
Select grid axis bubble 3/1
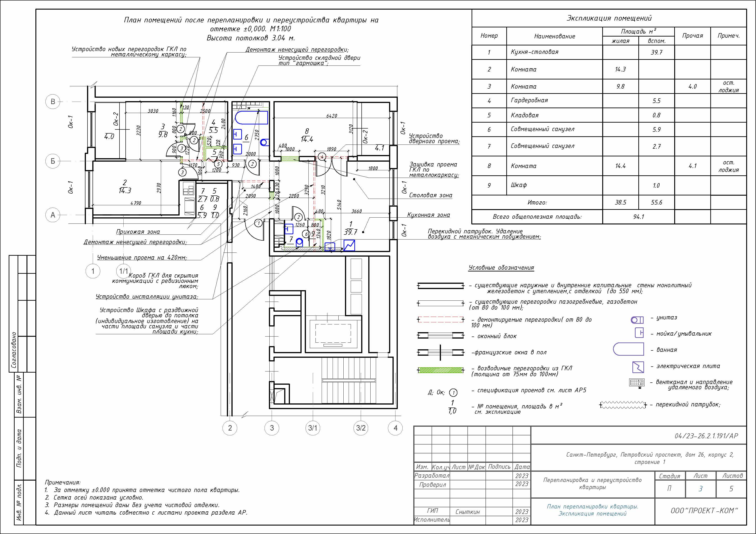(x=313, y=428)
